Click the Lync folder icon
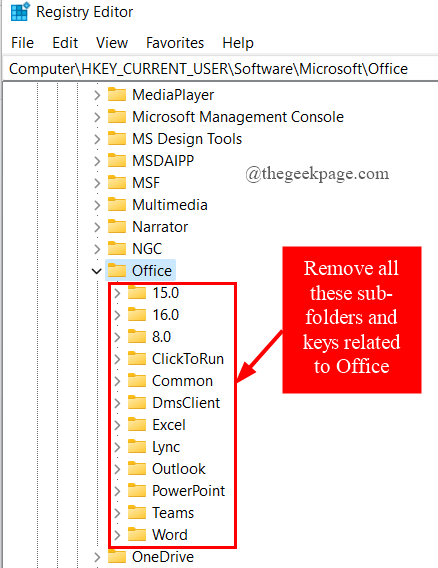 [137, 446]
